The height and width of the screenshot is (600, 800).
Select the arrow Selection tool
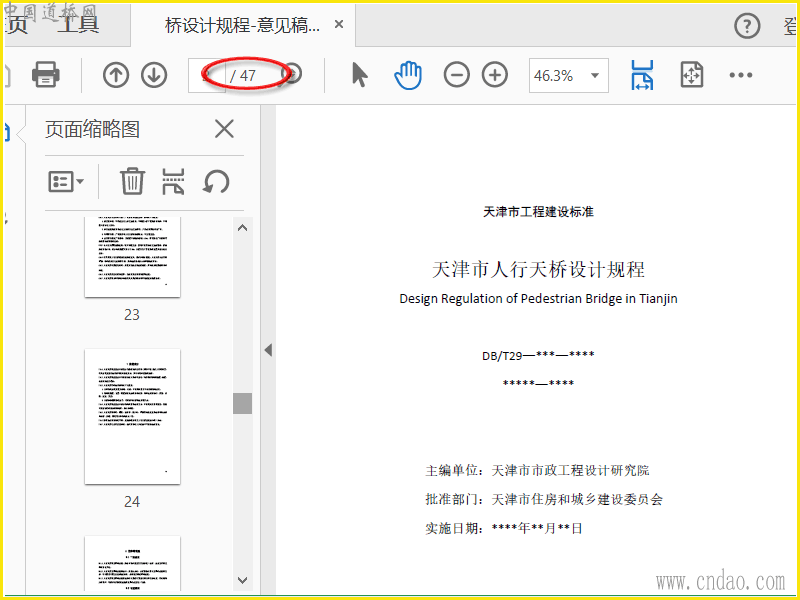tap(359, 75)
